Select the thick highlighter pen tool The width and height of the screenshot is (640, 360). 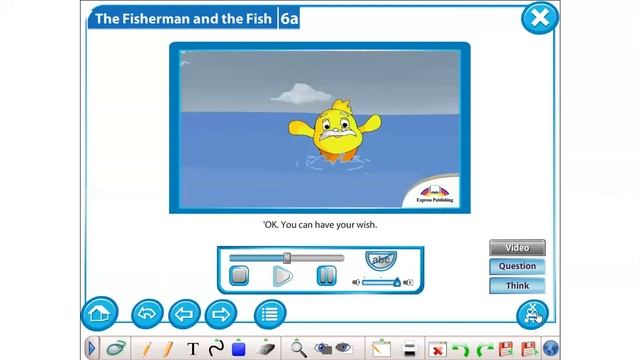(x=168, y=349)
